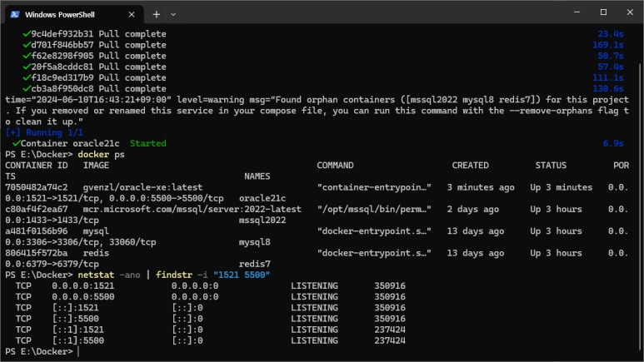Click mcr.microsoft.com/mssql/server:2022-latest image text

point(192,210)
